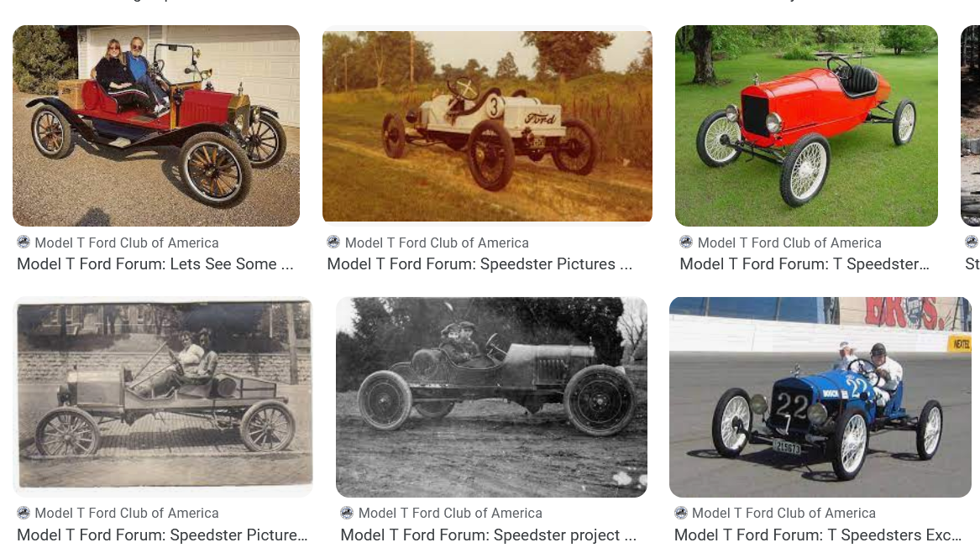This screenshot has height=553, width=980.
Task: Open the blue number 22 race car thumbnail
Action: pos(820,396)
